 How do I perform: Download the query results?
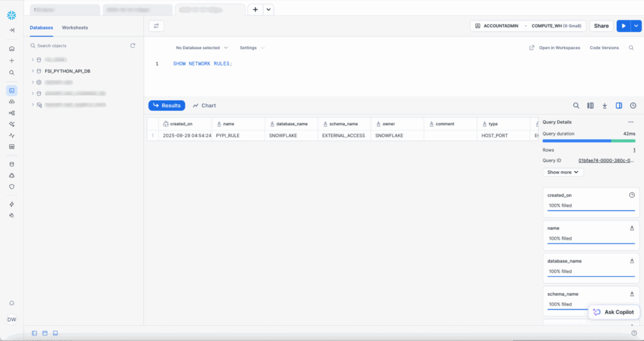coord(604,106)
